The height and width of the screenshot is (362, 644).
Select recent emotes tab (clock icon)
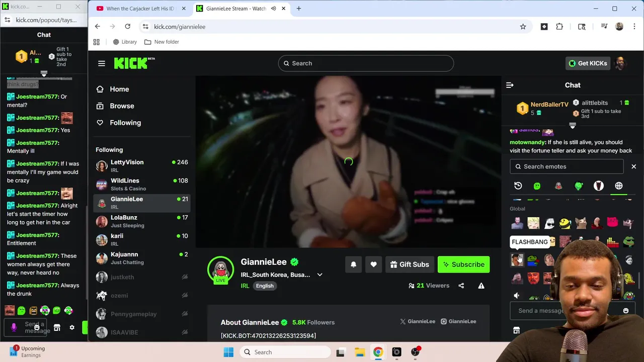(518, 186)
